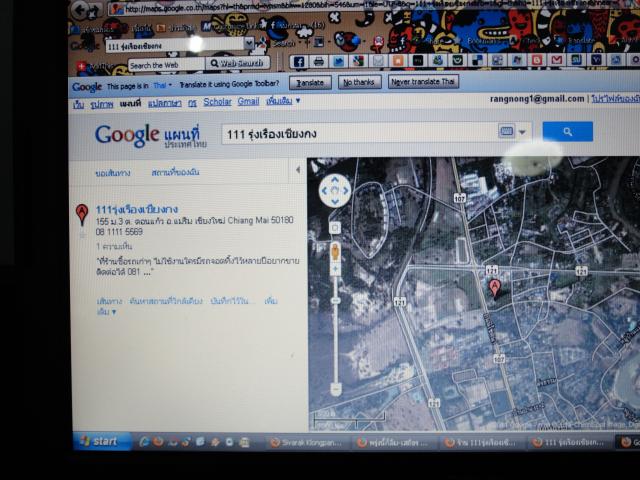This screenshot has width=640, height=480.
Task: Click the pan control compass on map
Action: (334, 190)
